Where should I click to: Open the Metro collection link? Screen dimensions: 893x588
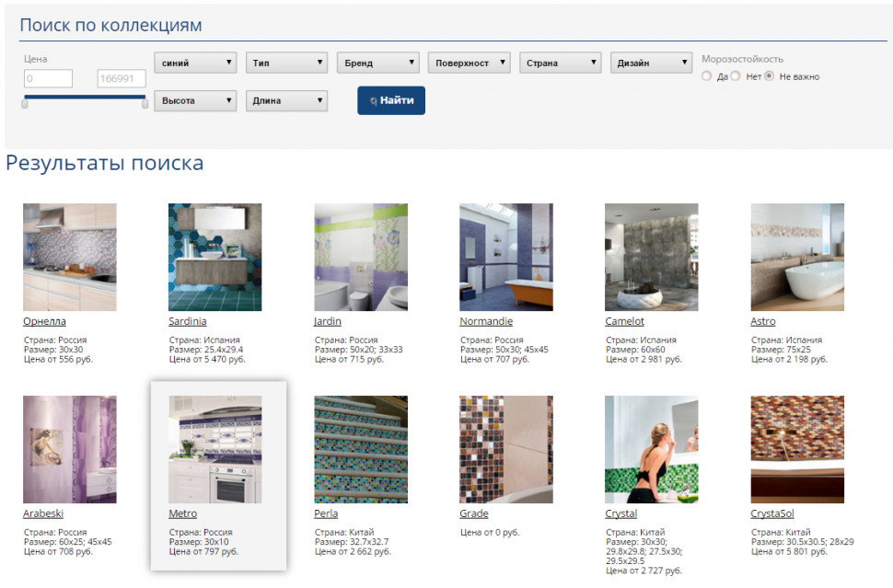coord(183,513)
